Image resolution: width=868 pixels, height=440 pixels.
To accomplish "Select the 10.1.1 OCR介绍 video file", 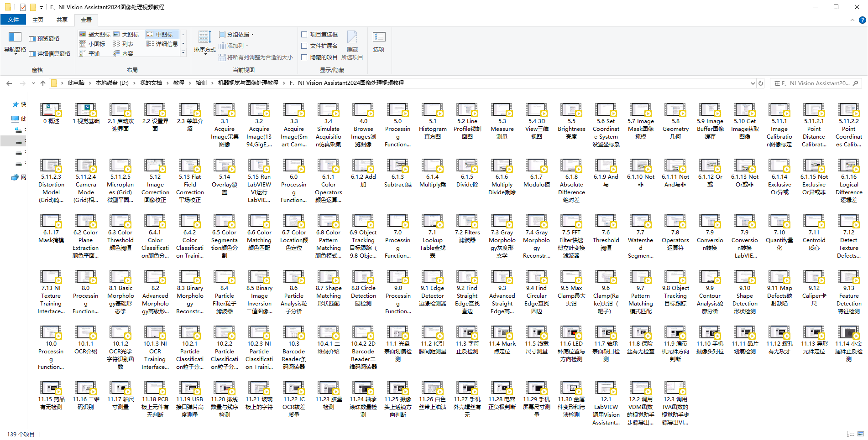I will point(86,340).
